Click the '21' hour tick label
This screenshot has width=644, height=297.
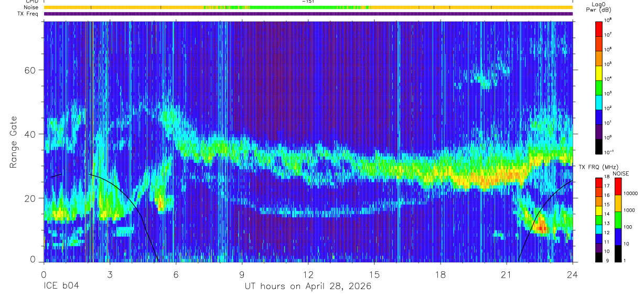[x=507, y=274]
